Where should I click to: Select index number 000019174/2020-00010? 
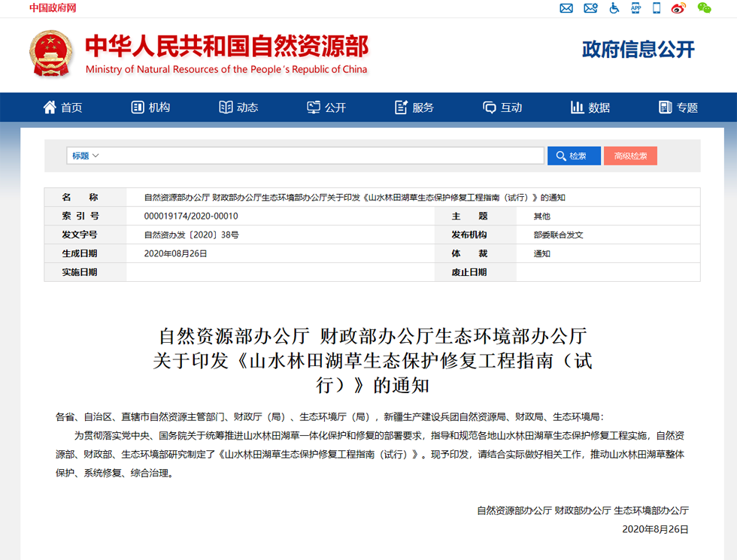[x=191, y=216]
